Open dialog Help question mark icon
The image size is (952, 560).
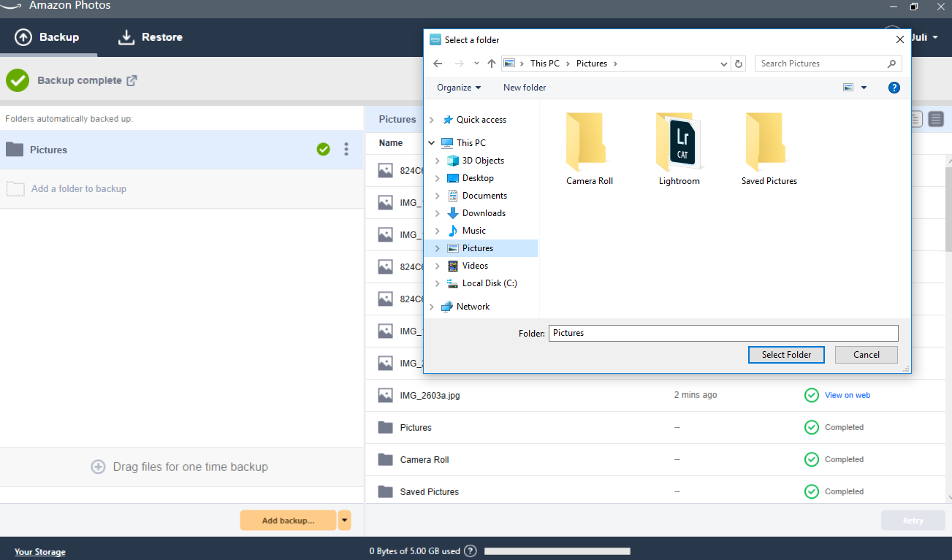[x=894, y=88]
